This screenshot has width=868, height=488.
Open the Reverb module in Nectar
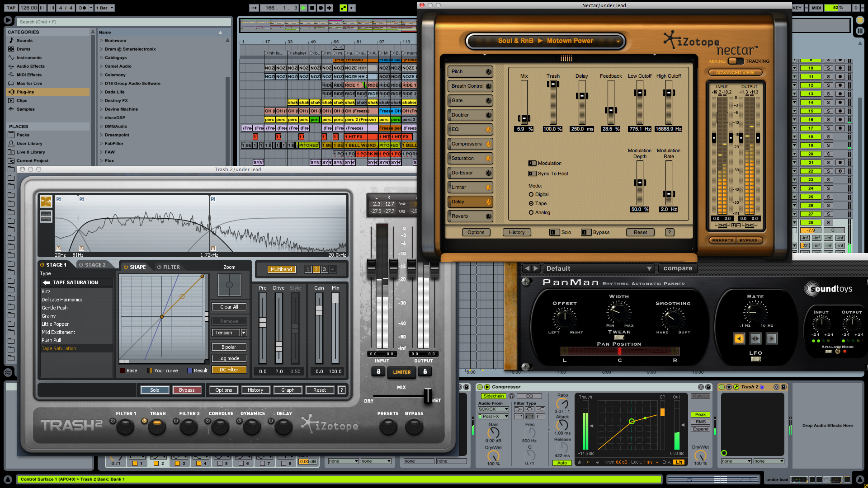[x=460, y=216]
